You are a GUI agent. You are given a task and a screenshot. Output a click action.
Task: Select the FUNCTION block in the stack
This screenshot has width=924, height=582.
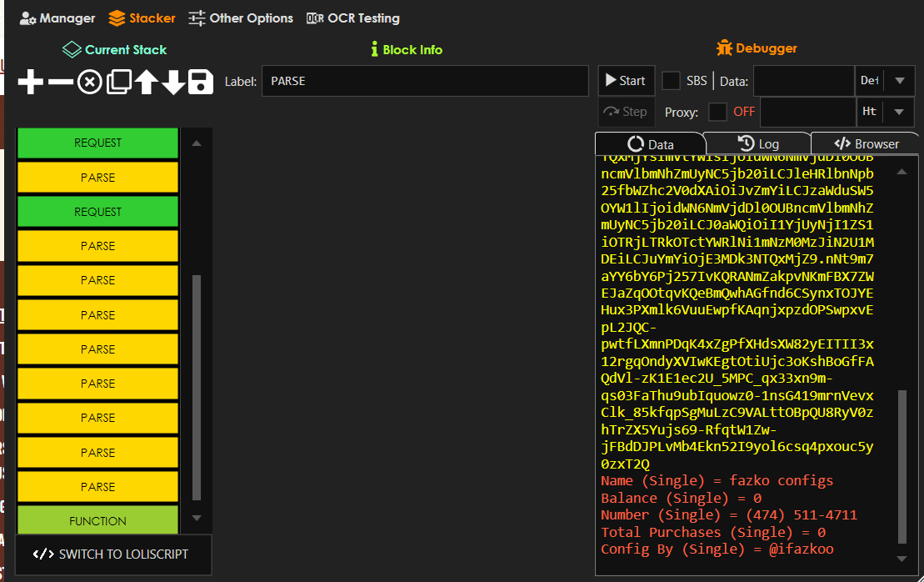click(x=97, y=520)
